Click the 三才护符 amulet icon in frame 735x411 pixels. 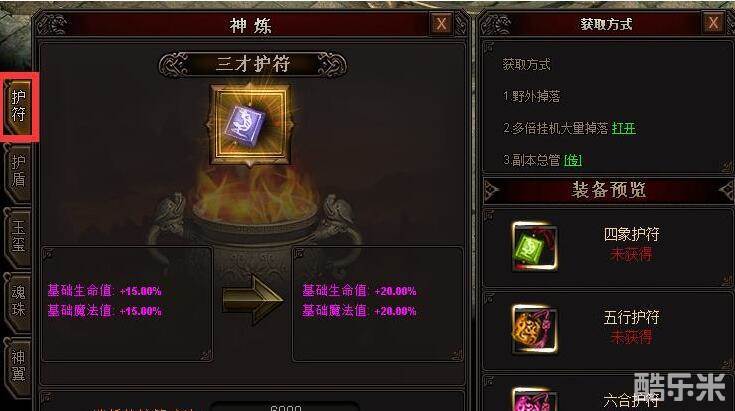click(250, 125)
